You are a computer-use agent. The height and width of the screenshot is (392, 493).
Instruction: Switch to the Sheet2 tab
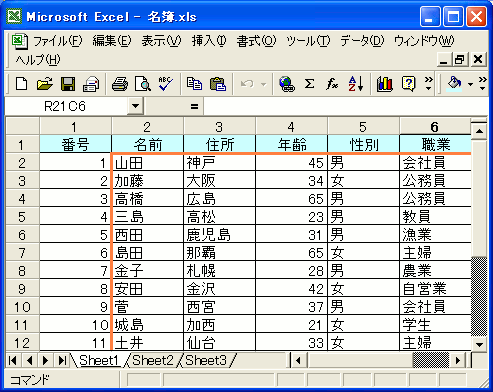[x=153, y=361]
